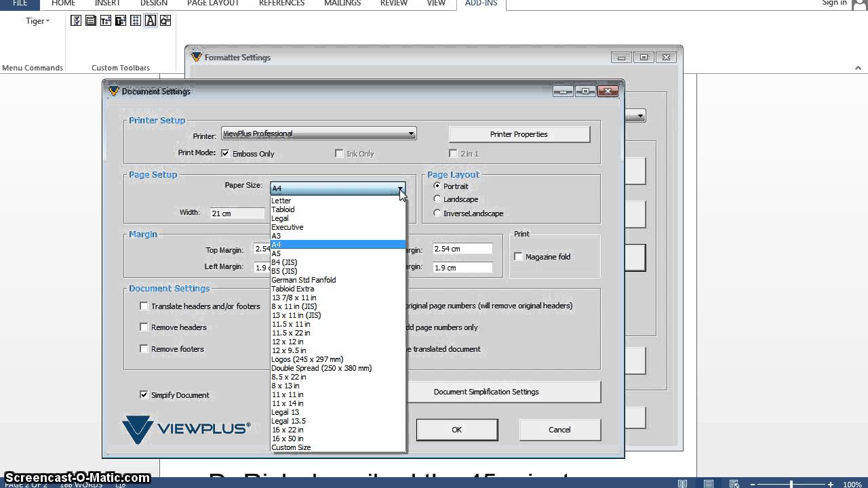The width and height of the screenshot is (868, 488).
Task: Collapse the ribbon with the caret arrow
Action: (858, 68)
